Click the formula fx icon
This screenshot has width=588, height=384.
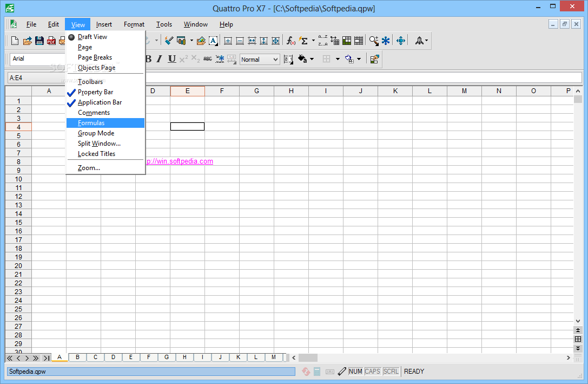[x=290, y=41]
